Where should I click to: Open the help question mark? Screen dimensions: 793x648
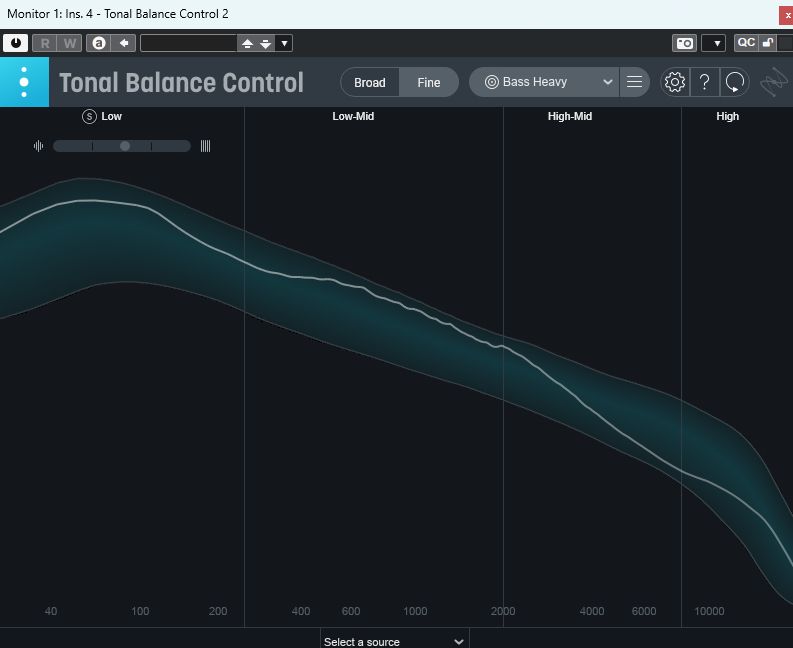[704, 82]
